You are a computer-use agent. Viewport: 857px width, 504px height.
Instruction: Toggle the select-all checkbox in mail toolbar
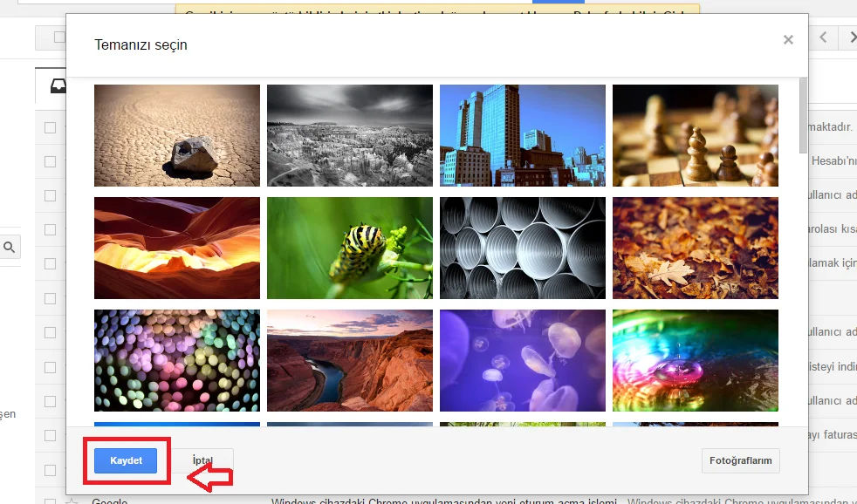58,37
